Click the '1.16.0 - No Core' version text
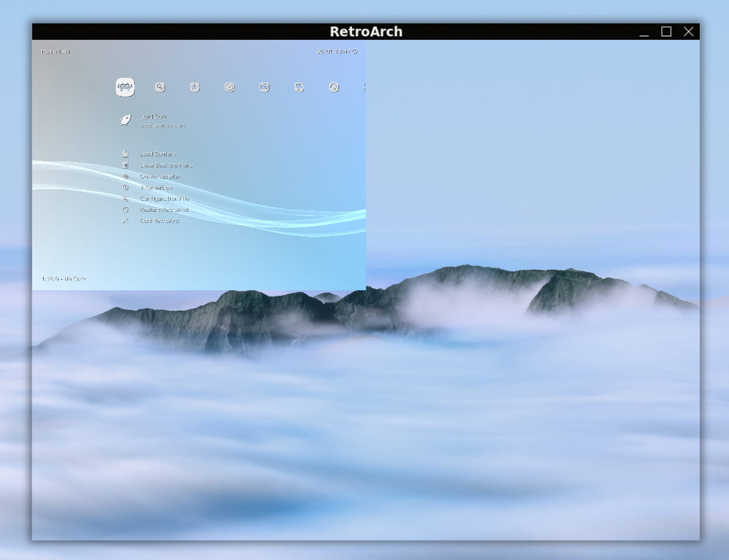Image resolution: width=729 pixels, height=560 pixels. [64, 279]
